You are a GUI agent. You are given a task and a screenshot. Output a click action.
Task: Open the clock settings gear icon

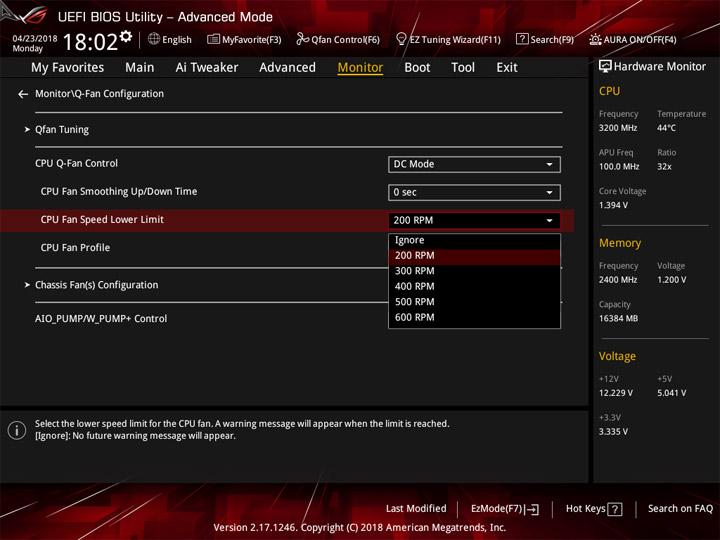pos(126,36)
